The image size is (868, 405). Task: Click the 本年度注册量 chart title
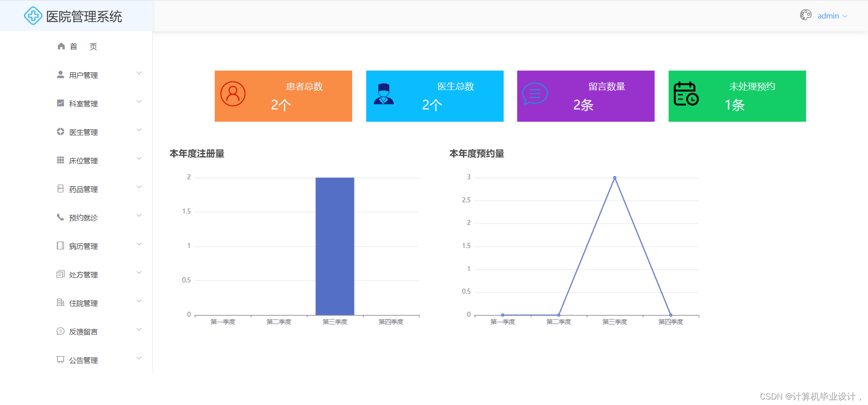(197, 154)
